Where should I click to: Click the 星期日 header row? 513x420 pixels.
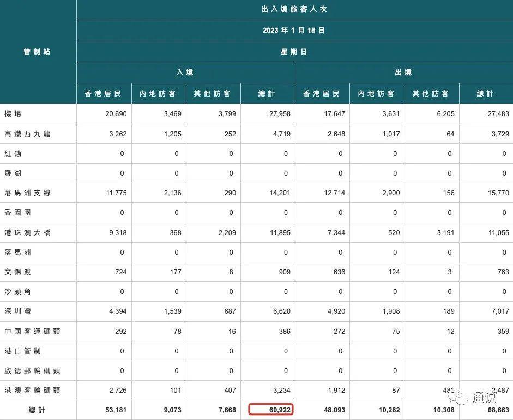[294, 52]
